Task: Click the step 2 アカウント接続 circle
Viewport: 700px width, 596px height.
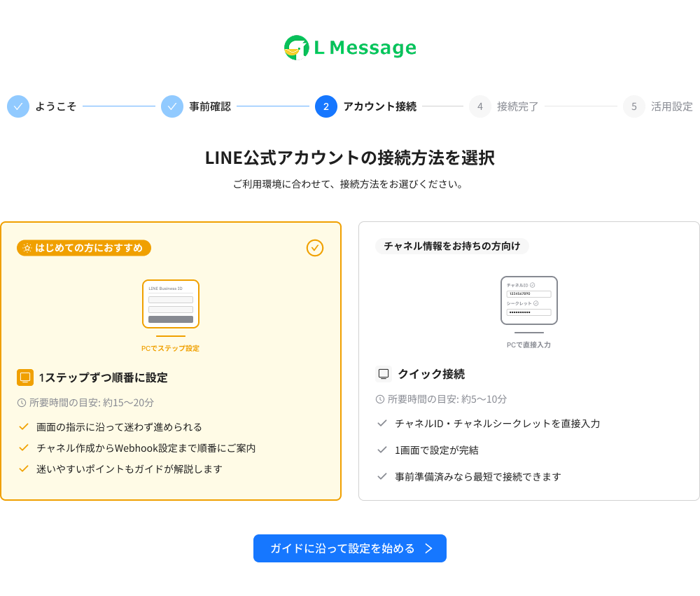Action: point(326,106)
